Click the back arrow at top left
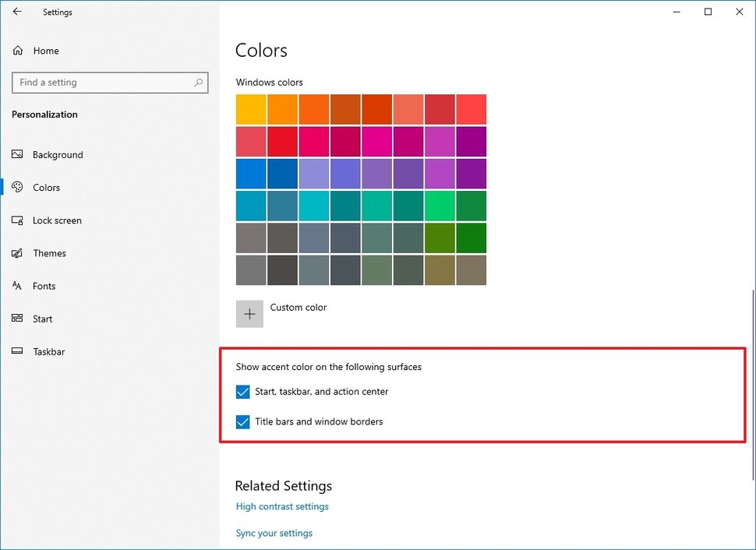The width and height of the screenshot is (756, 550). (x=17, y=12)
